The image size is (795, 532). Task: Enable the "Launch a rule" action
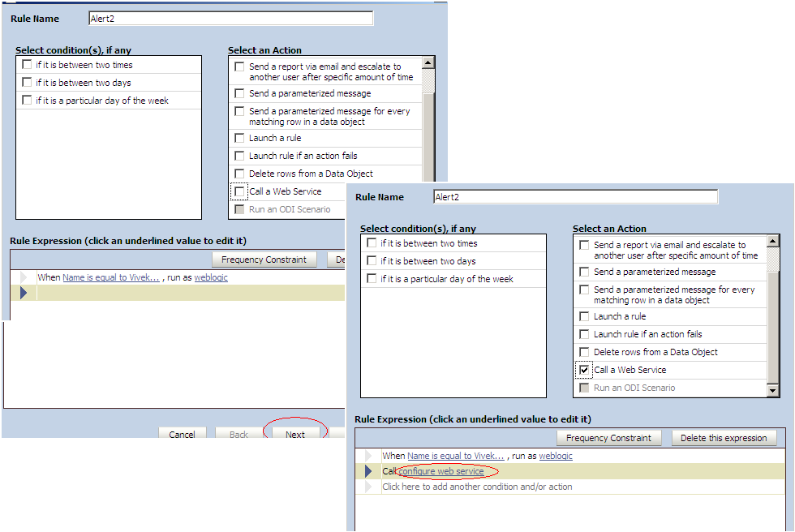click(584, 316)
